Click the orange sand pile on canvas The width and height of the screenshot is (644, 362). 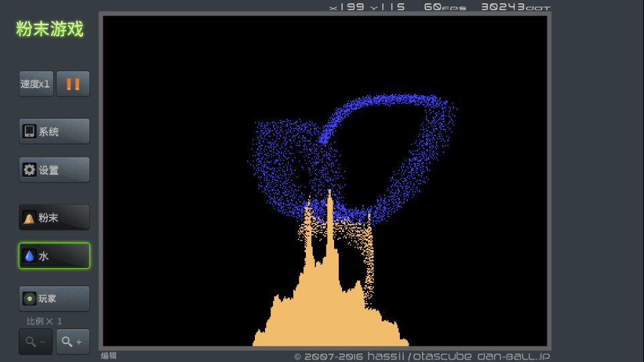tap(322, 308)
